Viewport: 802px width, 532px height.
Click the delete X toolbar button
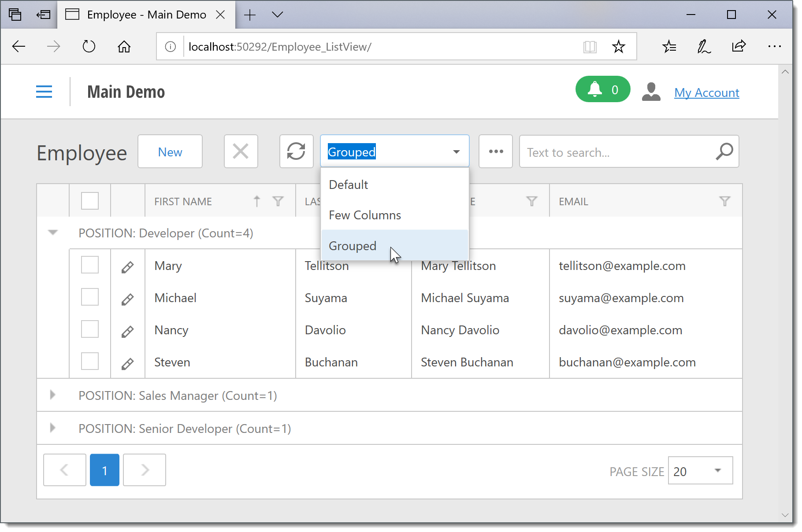tap(241, 151)
